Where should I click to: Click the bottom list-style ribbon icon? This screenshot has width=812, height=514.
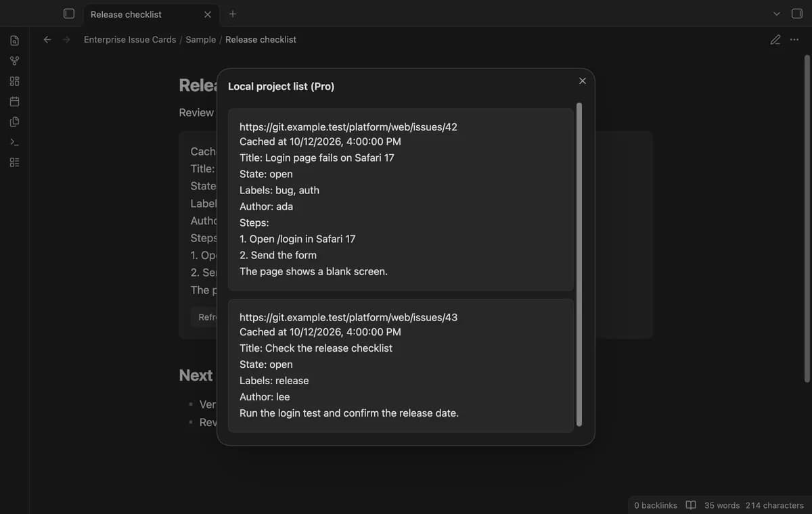pyautogui.click(x=14, y=162)
